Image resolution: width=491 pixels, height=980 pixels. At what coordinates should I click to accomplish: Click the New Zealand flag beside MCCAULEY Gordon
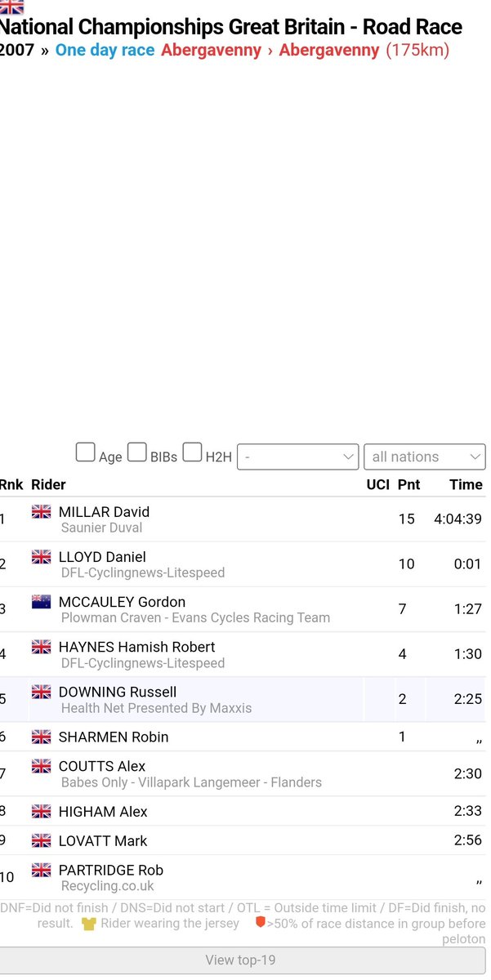coord(41,602)
